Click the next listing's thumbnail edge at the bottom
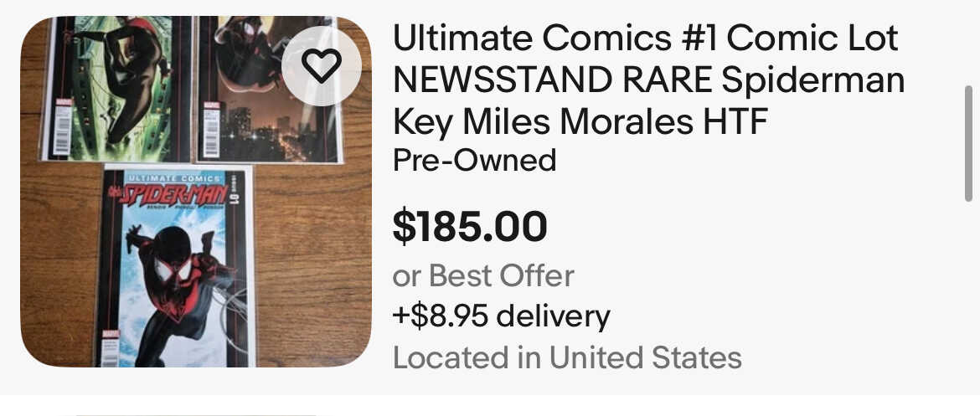 click(193, 413)
